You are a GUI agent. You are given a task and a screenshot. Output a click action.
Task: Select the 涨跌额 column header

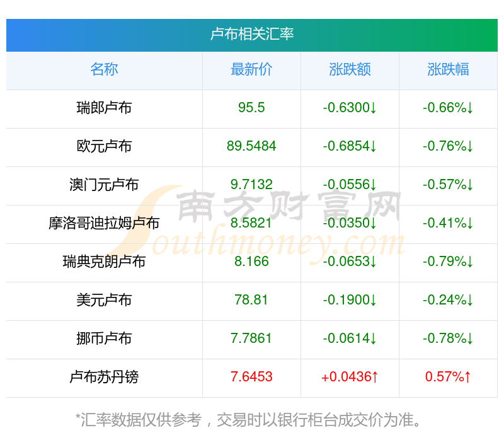coord(350,69)
